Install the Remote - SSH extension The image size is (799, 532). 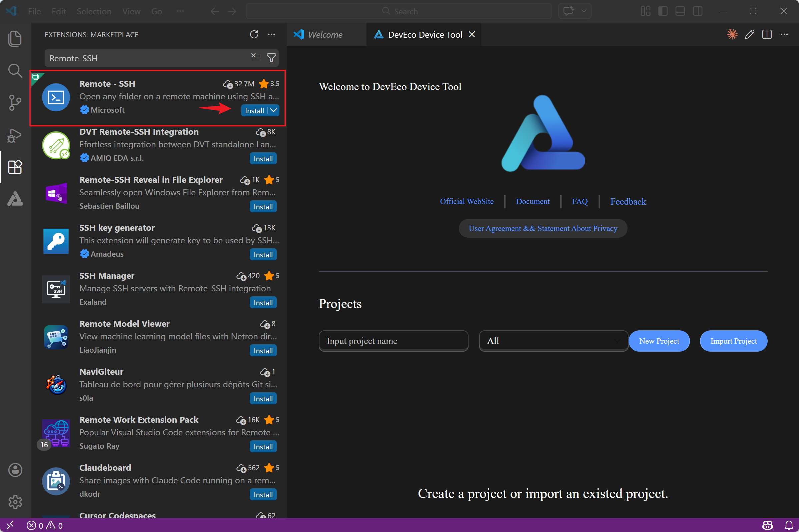click(254, 110)
